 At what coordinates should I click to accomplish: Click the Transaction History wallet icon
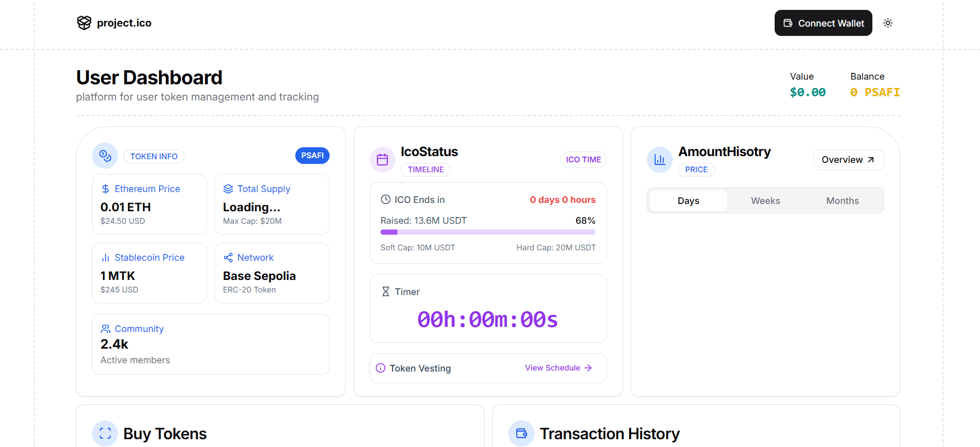coord(521,433)
